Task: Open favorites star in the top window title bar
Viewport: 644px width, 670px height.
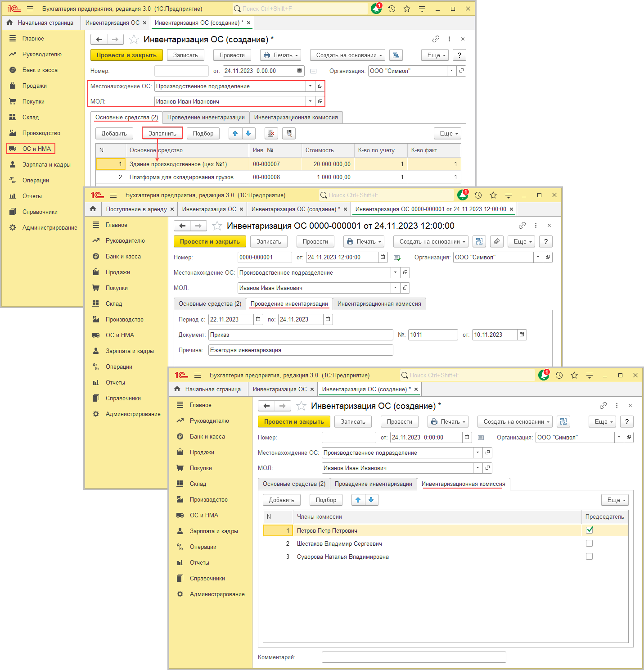Action: 407,9
